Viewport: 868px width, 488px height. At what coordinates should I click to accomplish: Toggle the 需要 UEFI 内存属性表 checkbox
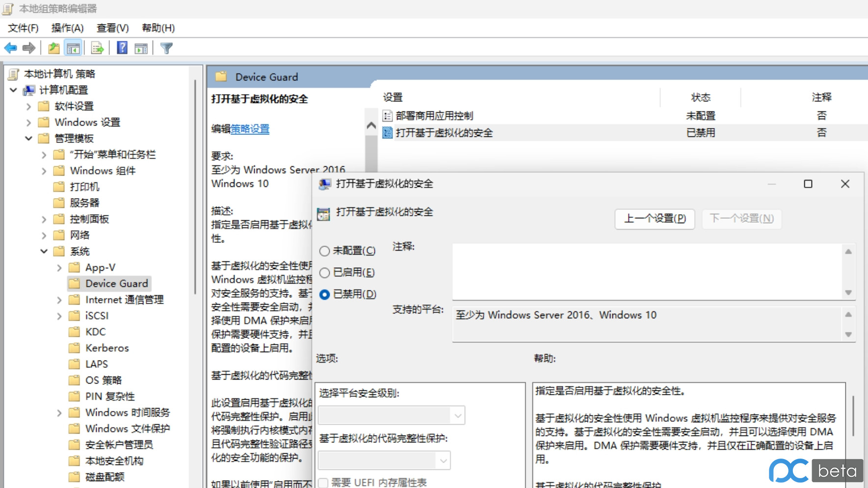click(x=323, y=483)
